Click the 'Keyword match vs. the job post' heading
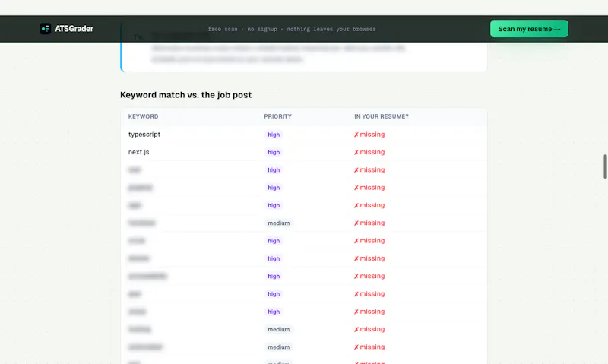This screenshot has width=608, height=364. 185,95
